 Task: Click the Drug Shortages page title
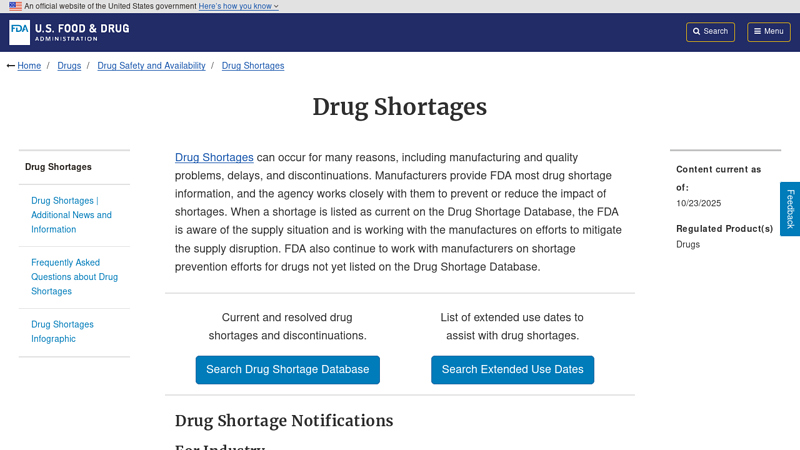click(x=399, y=107)
